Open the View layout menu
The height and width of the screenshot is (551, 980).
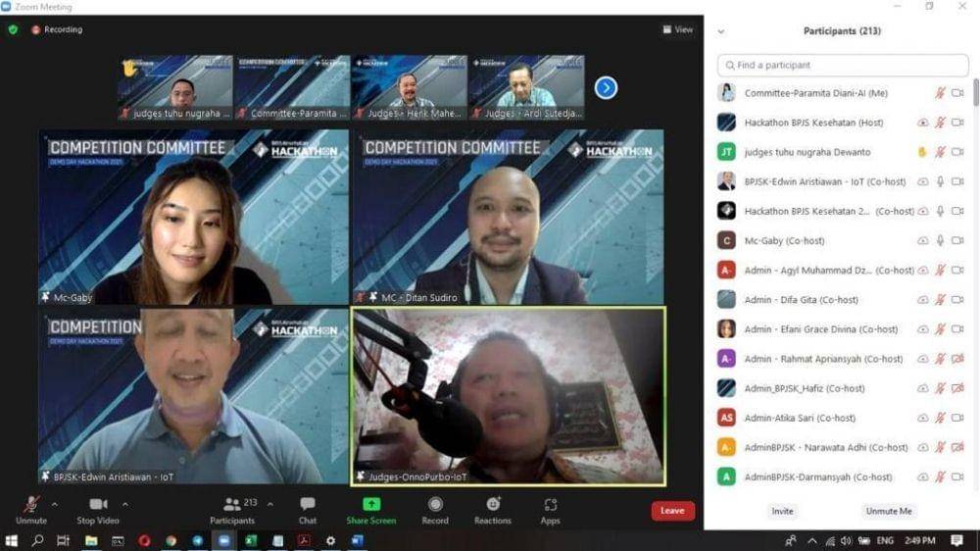[x=677, y=29]
